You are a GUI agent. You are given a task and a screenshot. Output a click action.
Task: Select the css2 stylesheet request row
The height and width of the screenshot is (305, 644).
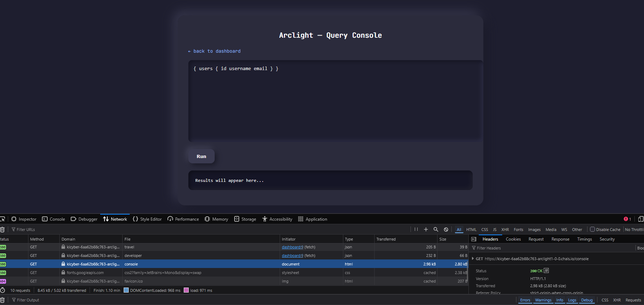point(234,273)
